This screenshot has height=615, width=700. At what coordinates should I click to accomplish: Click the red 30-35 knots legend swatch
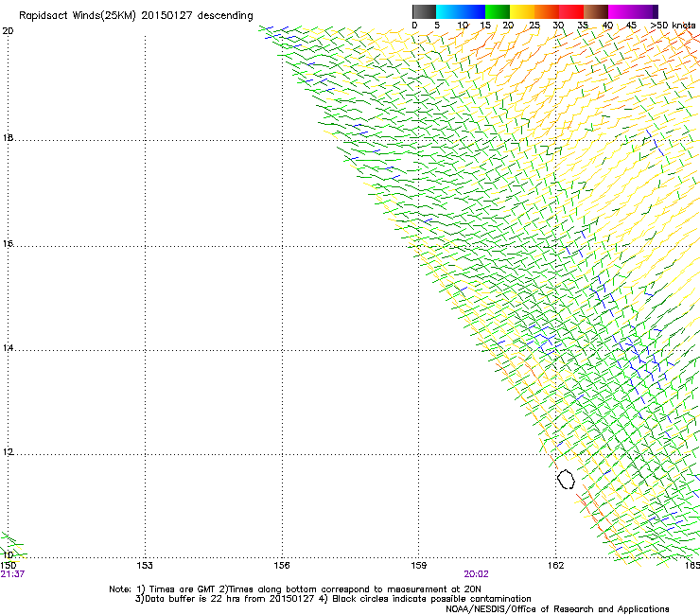571,11
